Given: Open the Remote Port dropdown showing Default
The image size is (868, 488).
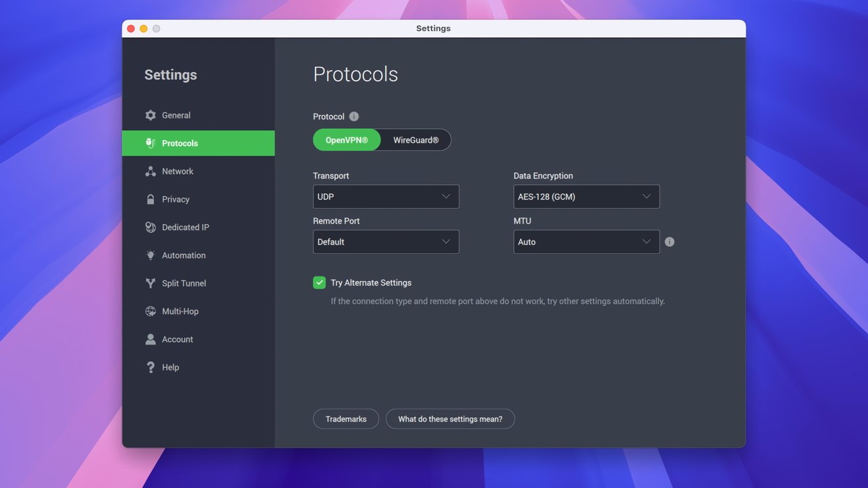Looking at the screenshot, I should 386,242.
